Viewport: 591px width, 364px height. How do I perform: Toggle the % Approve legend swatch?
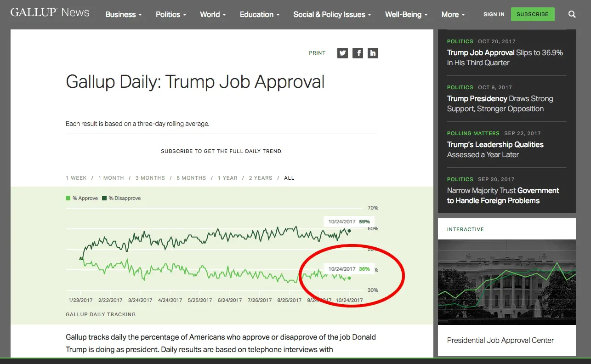[68, 198]
